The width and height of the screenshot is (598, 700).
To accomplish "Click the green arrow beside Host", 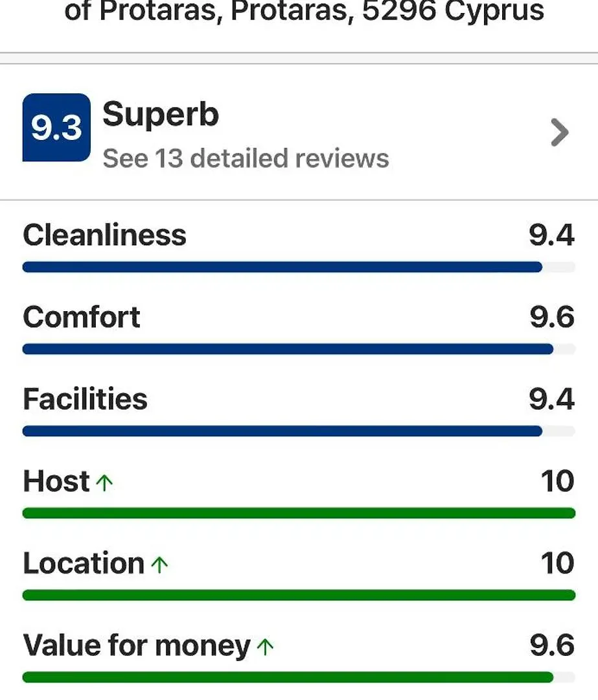I will [x=105, y=483].
